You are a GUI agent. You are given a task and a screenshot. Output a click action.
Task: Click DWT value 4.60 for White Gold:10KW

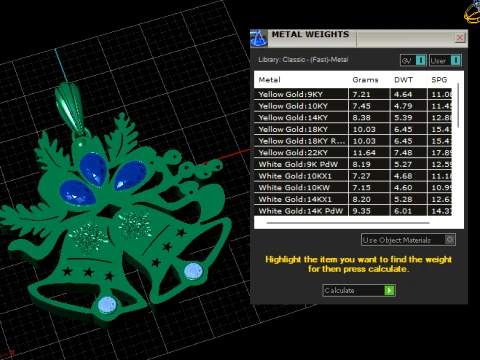pyautogui.click(x=403, y=188)
